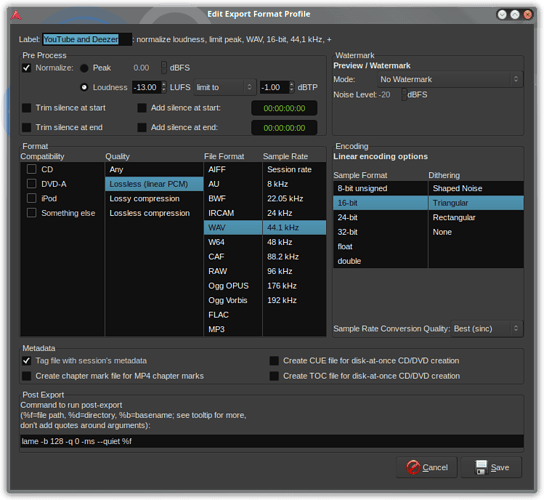This screenshot has height=500, width=544.
Task: Expand Sample Rate Conversion Quality dropdown
Action: [486, 329]
